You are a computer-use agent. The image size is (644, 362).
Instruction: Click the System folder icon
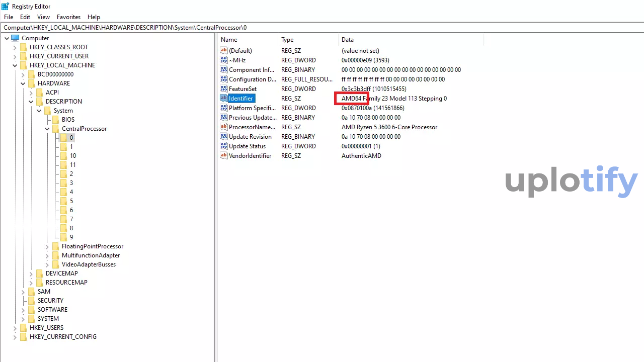[47, 111]
